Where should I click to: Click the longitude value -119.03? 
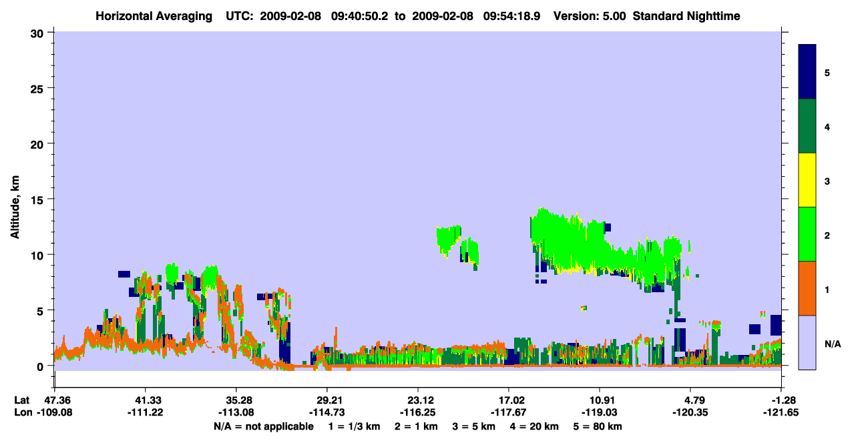[x=600, y=412]
